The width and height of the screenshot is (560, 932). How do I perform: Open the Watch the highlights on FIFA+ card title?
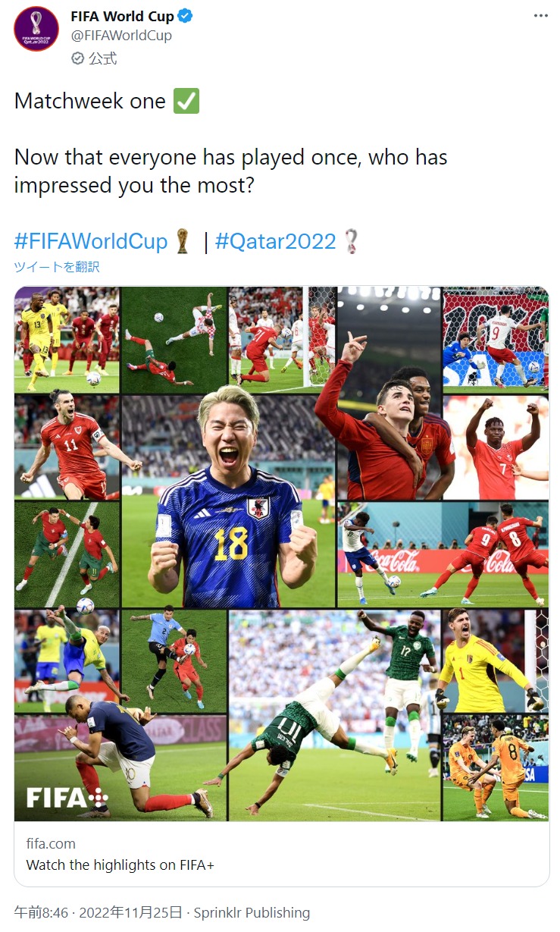pyautogui.click(x=120, y=865)
